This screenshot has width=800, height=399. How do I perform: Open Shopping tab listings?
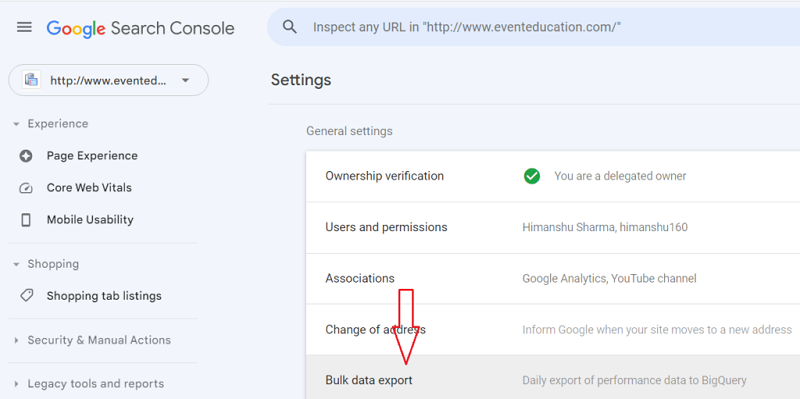click(104, 296)
